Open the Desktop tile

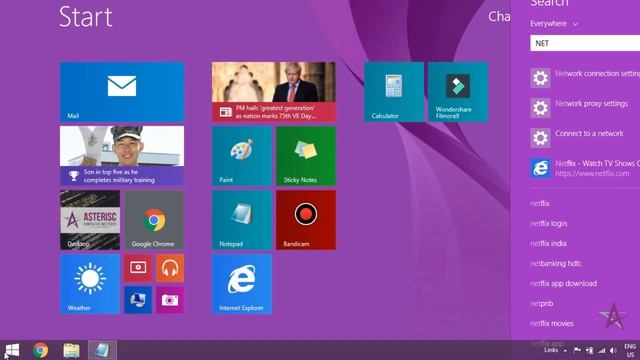(90, 220)
